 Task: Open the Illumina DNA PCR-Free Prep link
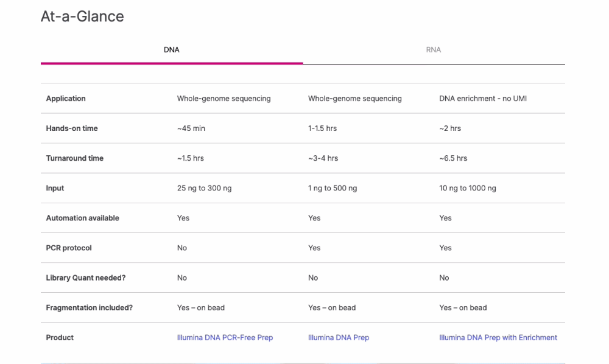coord(225,337)
